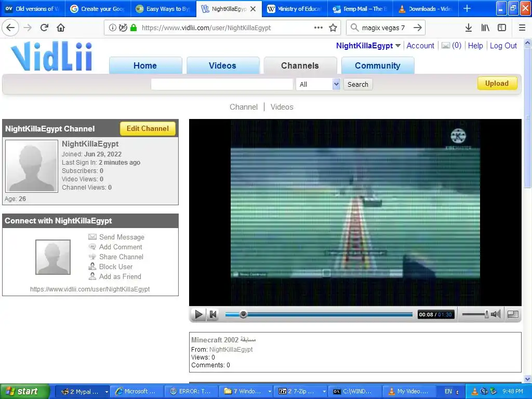
Task: Click the Block User person icon
Action: [x=92, y=267]
